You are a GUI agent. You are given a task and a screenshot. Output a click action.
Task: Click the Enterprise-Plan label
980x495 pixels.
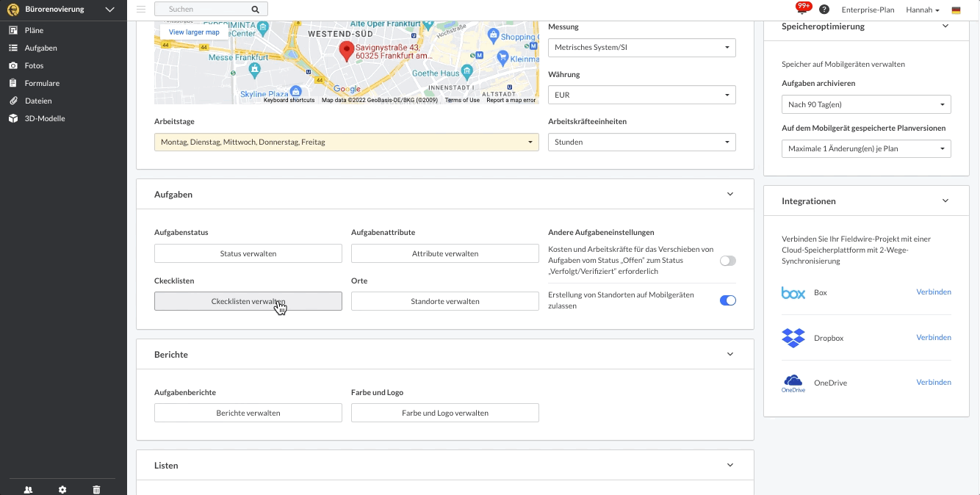(x=868, y=10)
